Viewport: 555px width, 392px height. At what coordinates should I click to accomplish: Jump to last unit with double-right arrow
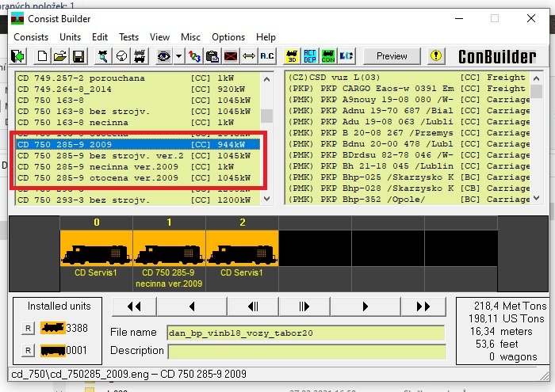[x=424, y=306]
